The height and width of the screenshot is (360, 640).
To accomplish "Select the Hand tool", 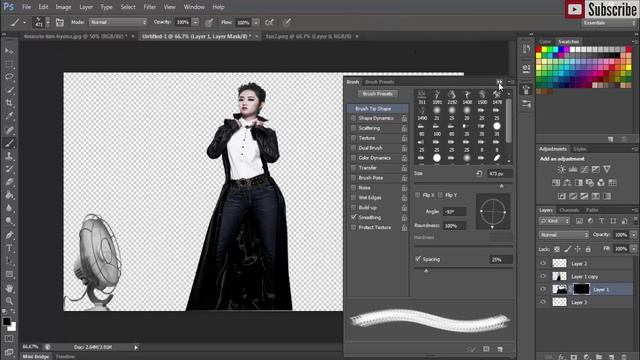I will point(9,288).
